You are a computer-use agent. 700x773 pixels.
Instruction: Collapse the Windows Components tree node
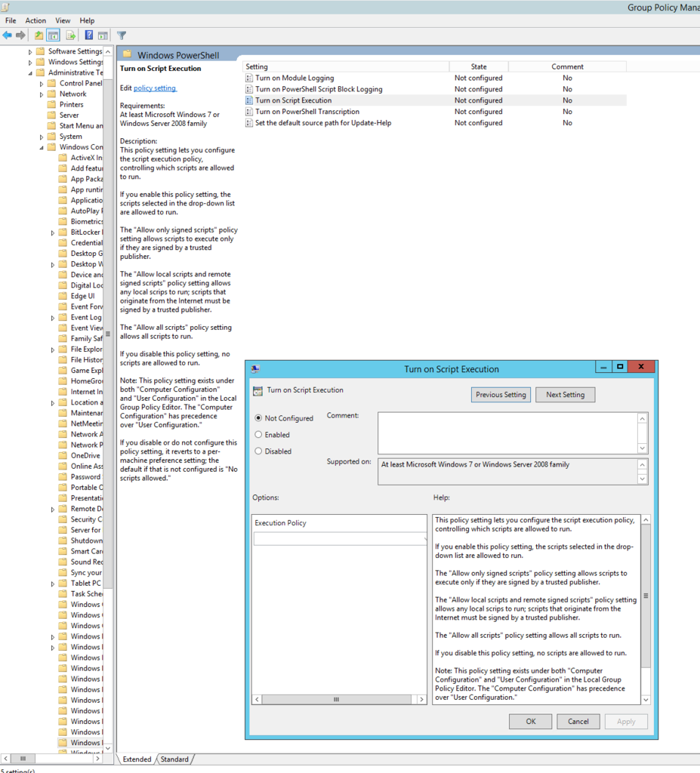click(x=42, y=147)
